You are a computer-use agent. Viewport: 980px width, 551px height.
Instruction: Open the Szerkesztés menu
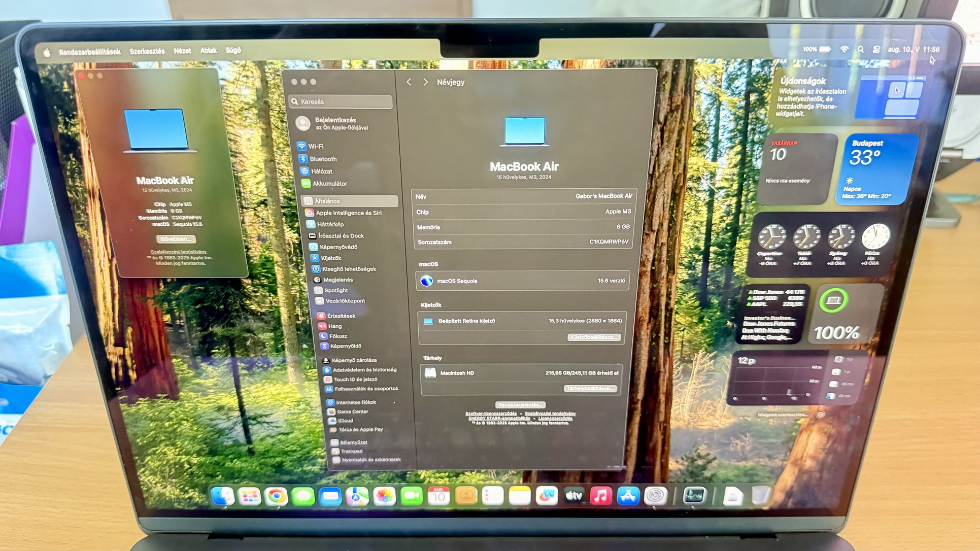[x=147, y=51]
